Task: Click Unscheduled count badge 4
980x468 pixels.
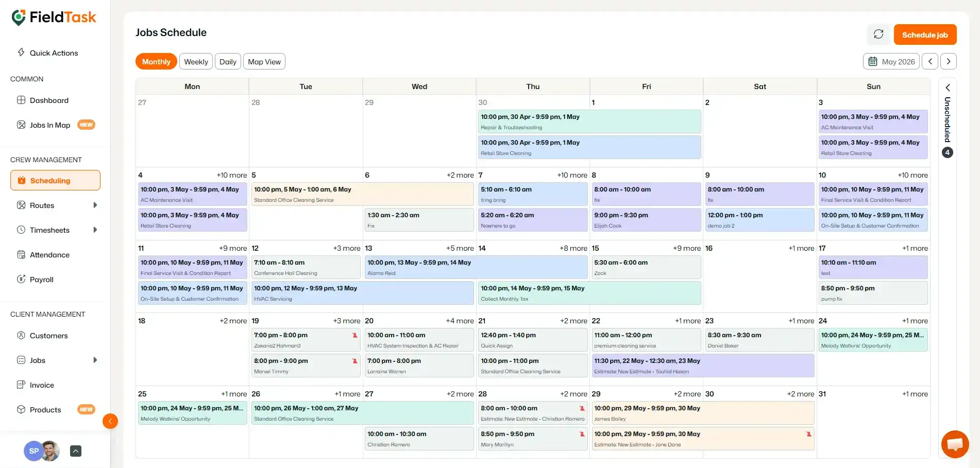Action: click(x=947, y=152)
